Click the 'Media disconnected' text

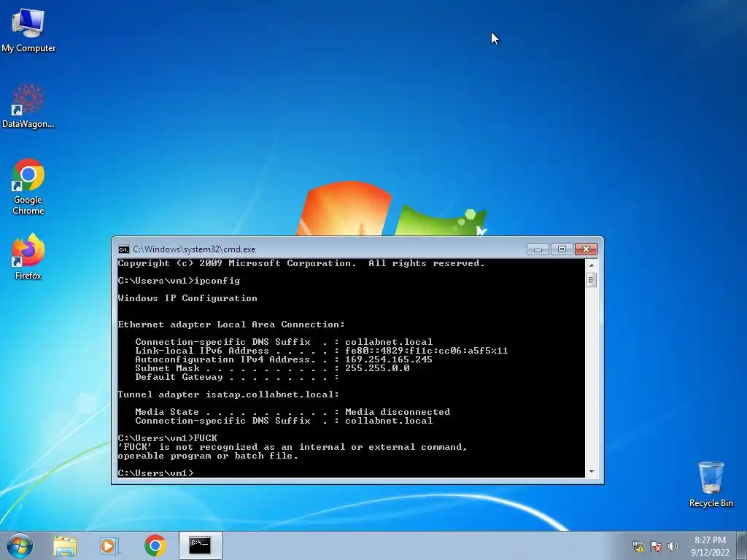pyautogui.click(x=398, y=412)
